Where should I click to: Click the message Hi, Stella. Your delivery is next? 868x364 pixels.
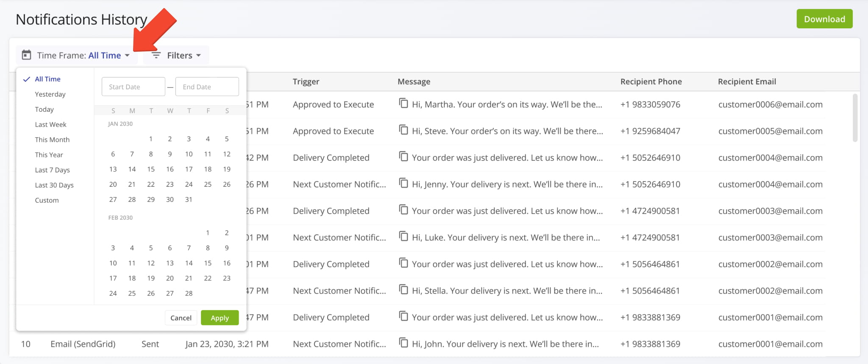pos(507,291)
